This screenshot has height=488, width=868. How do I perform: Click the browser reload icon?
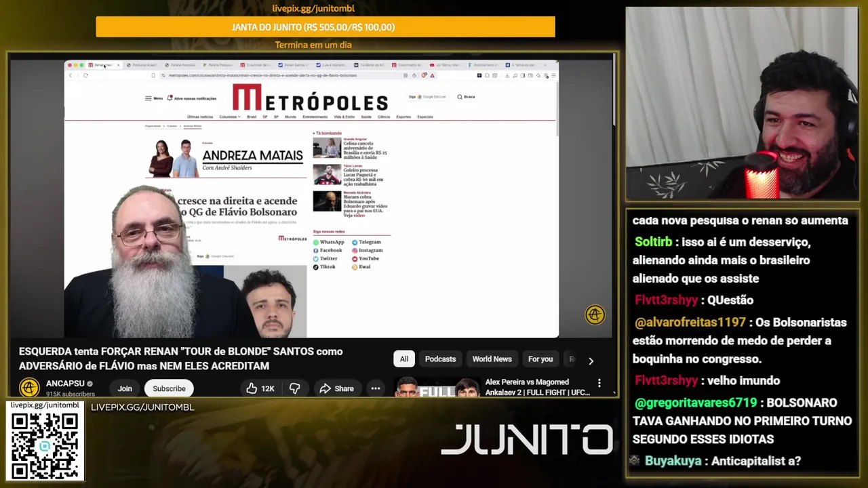pos(85,75)
